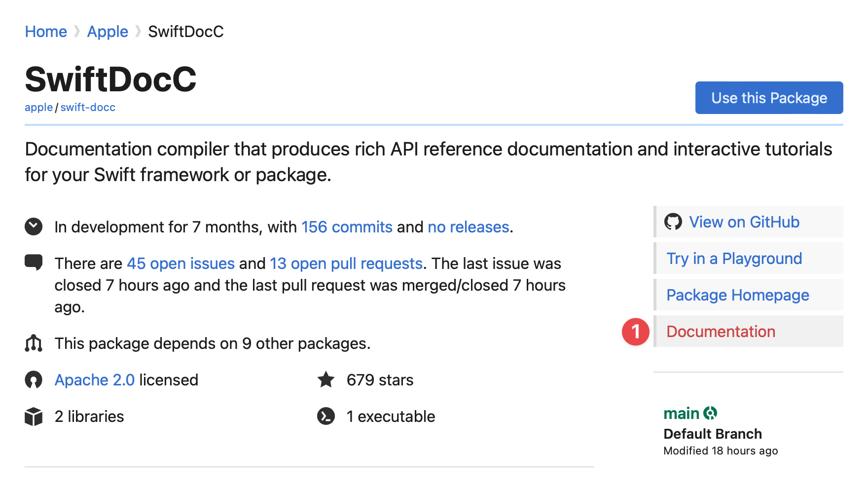Click the Documentation compiler description paragraph

click(x=429, y=162)
